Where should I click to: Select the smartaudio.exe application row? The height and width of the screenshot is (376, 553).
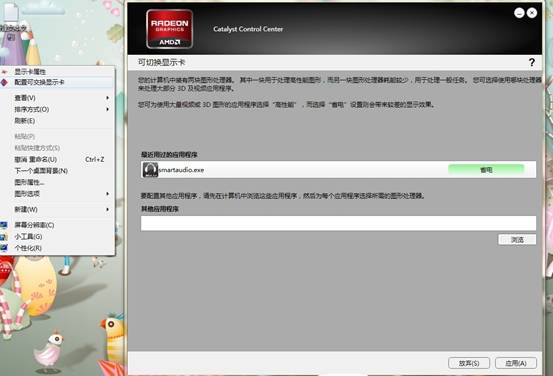[338, 170]
